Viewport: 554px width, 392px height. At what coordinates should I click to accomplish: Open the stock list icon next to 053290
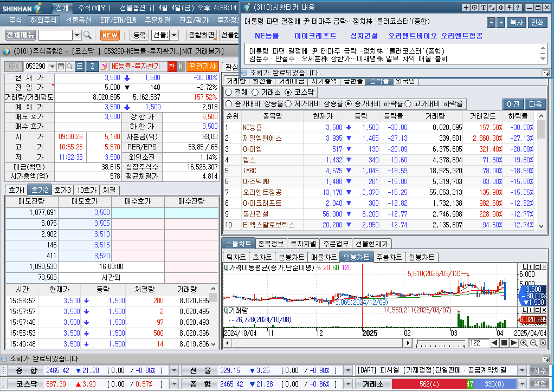[x=61, y=67]
